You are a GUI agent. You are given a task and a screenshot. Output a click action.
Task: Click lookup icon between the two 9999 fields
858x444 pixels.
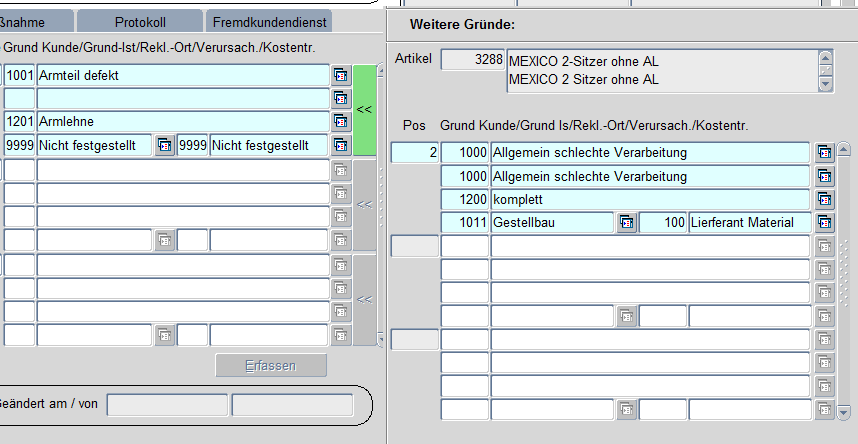[x=164, y=145]
